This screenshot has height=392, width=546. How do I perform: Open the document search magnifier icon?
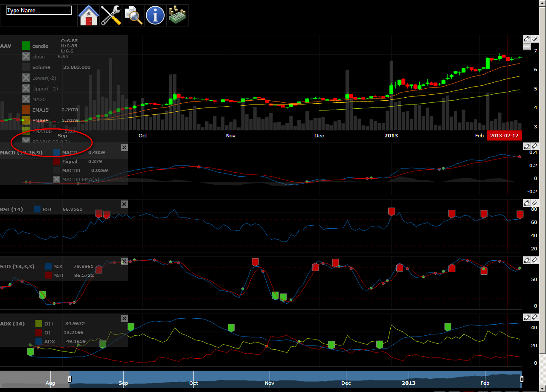click(x=133, y=15)
